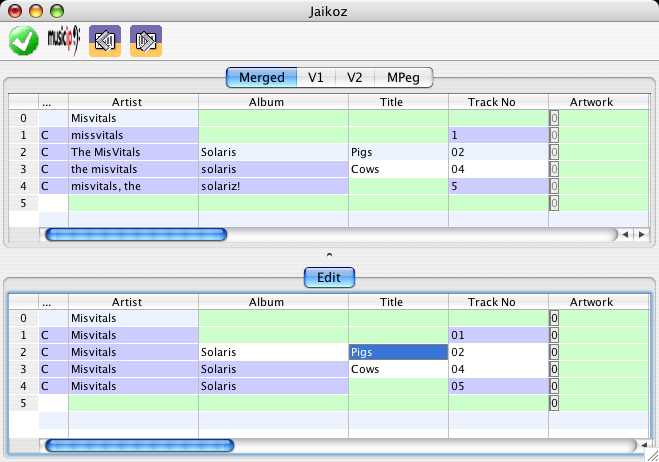Select 'Misvitals' artist of row 0 in Edit table

(x=133, y=319)
